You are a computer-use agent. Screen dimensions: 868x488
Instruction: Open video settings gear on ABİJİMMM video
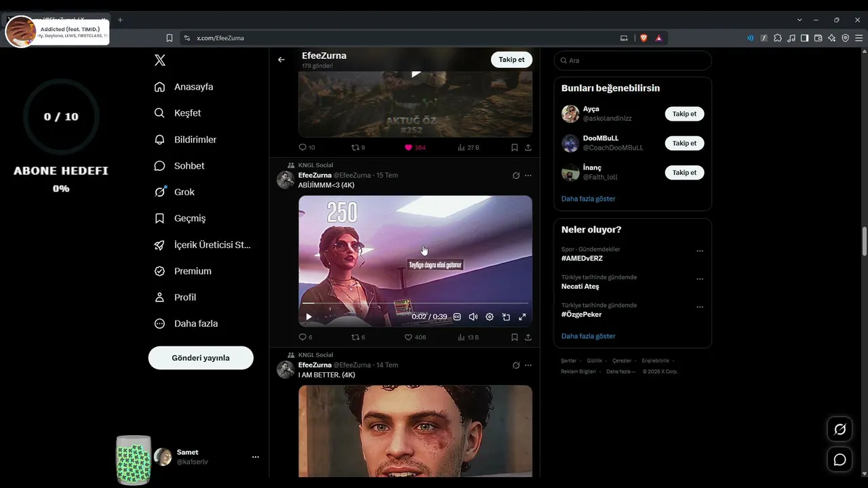pyautogui.click(x=490, y=317)
